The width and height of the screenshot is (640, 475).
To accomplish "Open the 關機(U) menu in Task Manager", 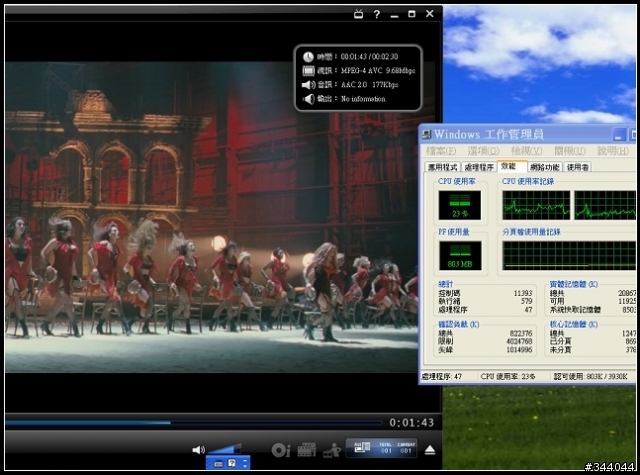I will (x=570, y=151).
